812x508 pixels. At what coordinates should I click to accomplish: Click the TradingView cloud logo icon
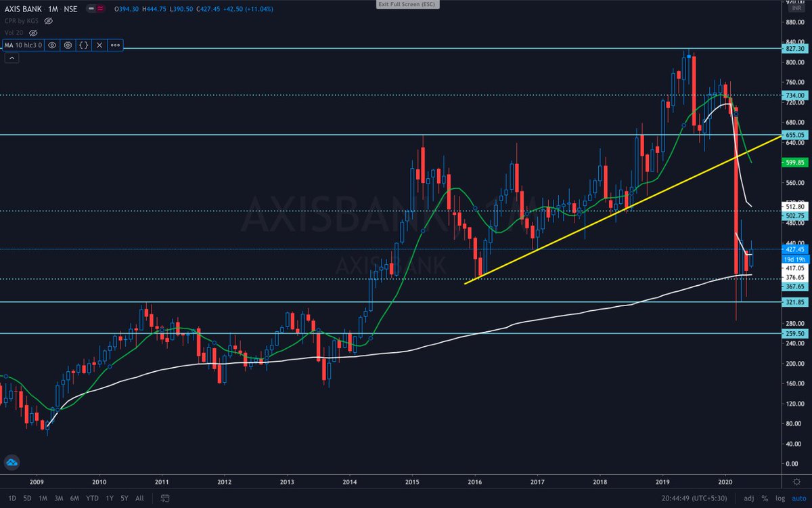click(12, 463)
